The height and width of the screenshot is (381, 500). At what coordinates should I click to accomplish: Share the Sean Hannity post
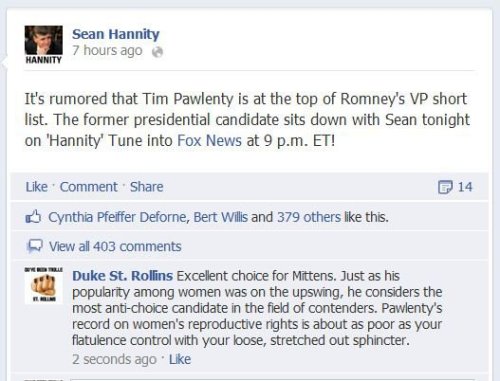point(146,187)
